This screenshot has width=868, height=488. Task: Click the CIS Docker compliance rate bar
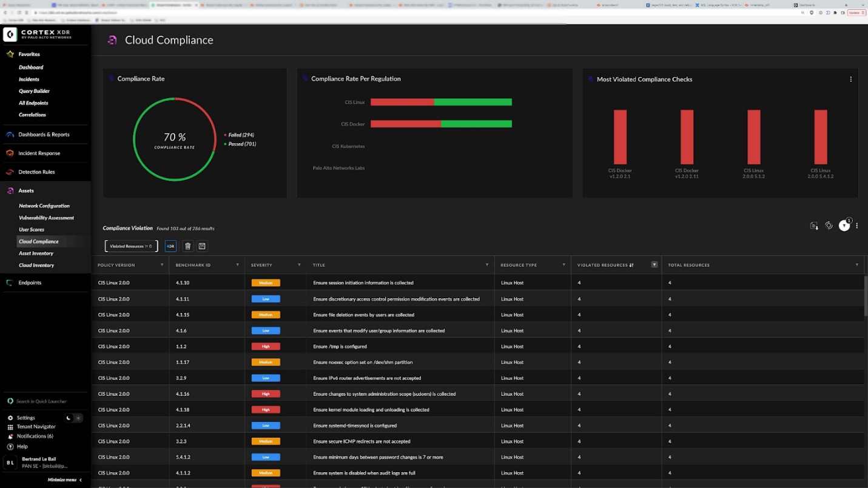pyautogui.click(x=442, y=124)
